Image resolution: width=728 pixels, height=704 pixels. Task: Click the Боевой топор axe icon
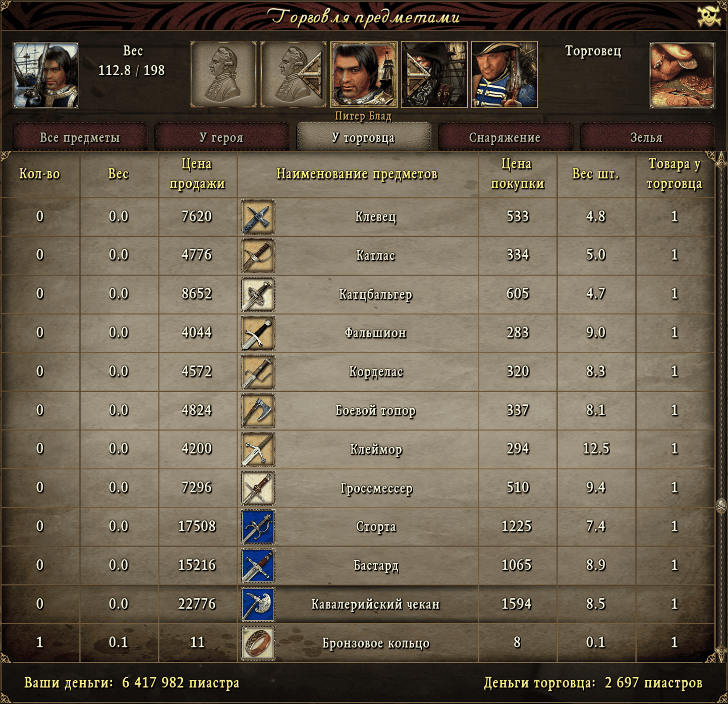(258, 411)
